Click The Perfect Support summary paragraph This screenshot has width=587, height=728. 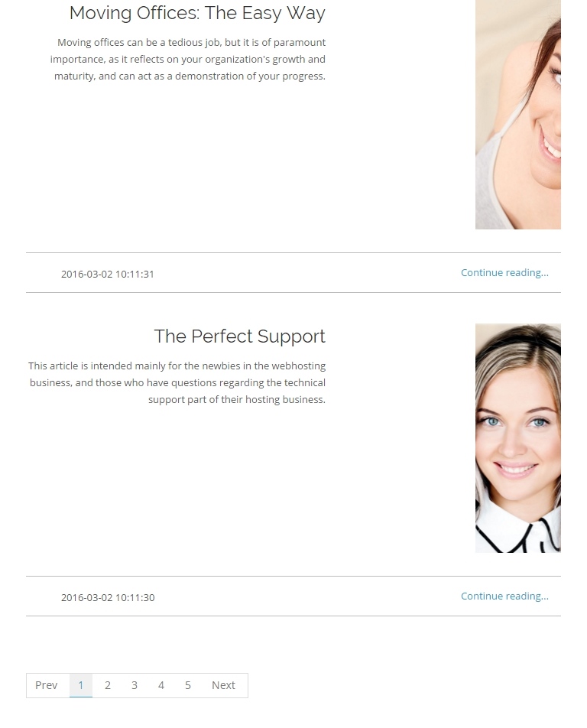(177, 382)
